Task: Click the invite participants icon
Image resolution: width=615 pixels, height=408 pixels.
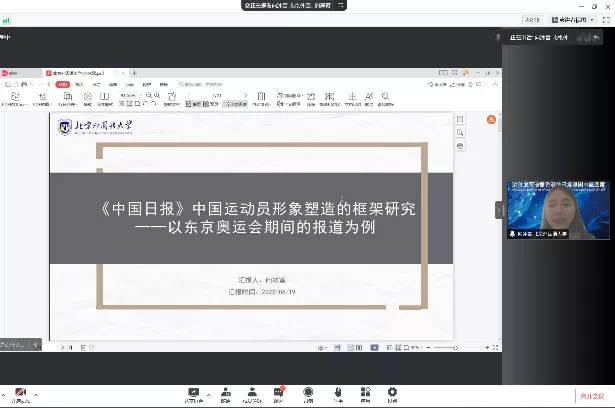Action: click(x=225, y=393)
